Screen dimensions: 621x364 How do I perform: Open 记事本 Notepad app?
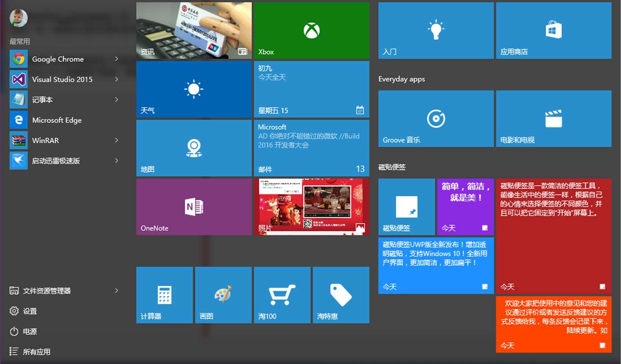click(65, 100)
